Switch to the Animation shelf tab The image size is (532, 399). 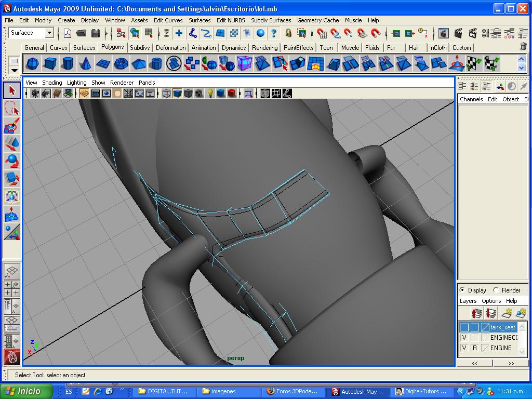tap(204, 47)
